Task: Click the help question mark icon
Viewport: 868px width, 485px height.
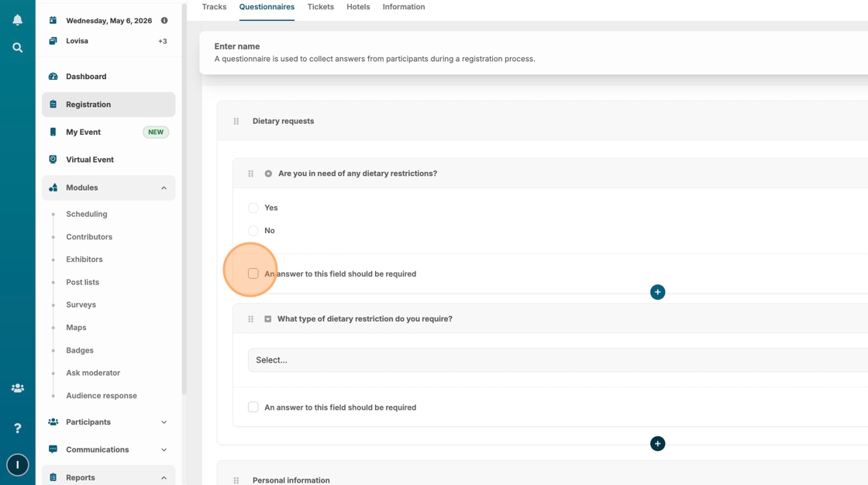Action: click(x=17, y=428)
